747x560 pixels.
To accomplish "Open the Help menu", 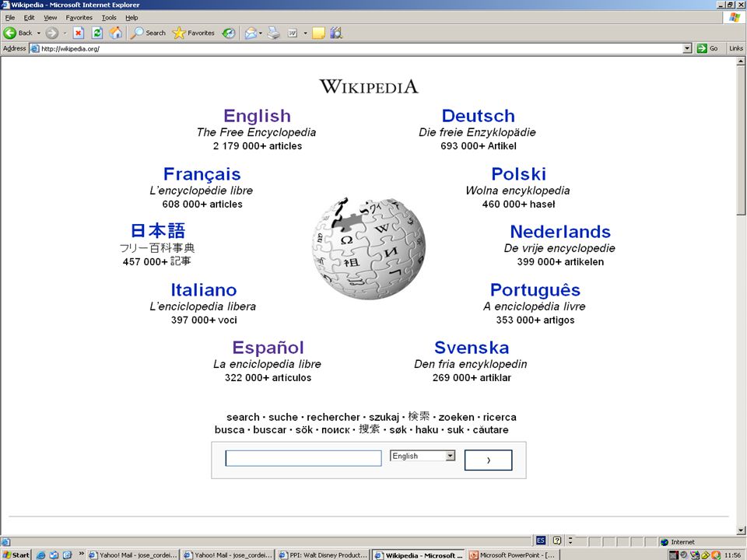I will pos(132,18).
